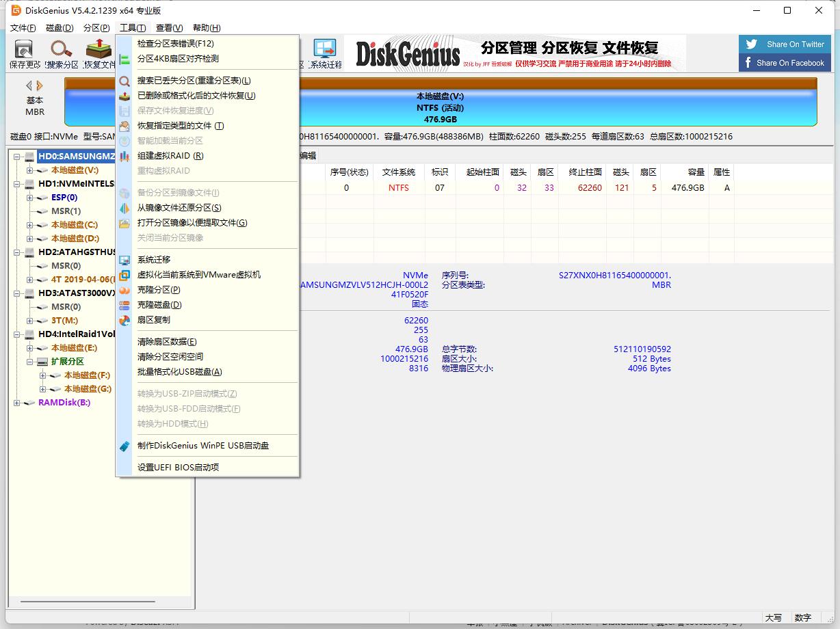This screenshot has width=840, height=629.
Task: Go to next disk with right arrow
Action: (x=40, y=85)
